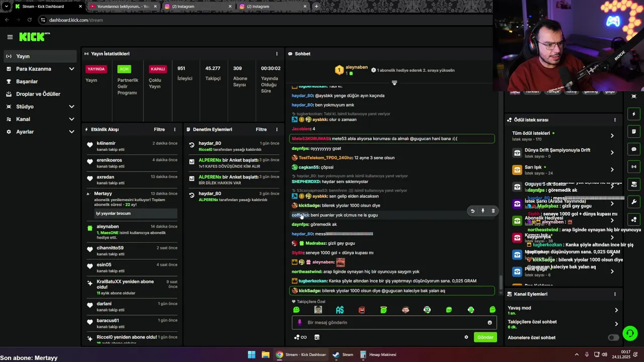Screen dimensions: 644x362
Task: Click the chat bubble icon in right sidebar
Action: [x=634, y=149]
